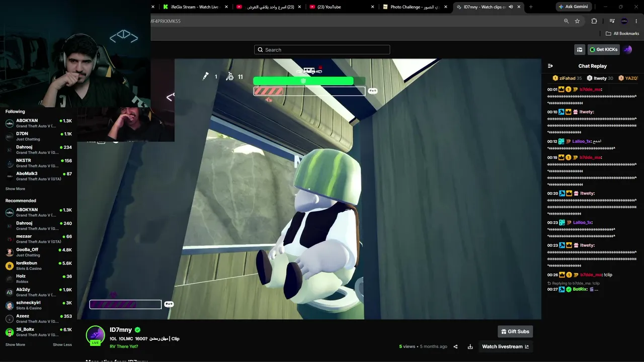The width and height of the screenshot is (644, 362).
Task: Close the Photo Challenge tab
Action: (445, 7)
